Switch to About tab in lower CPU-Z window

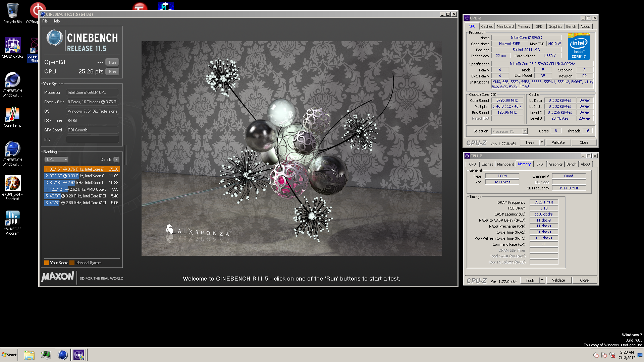[586, 164]
